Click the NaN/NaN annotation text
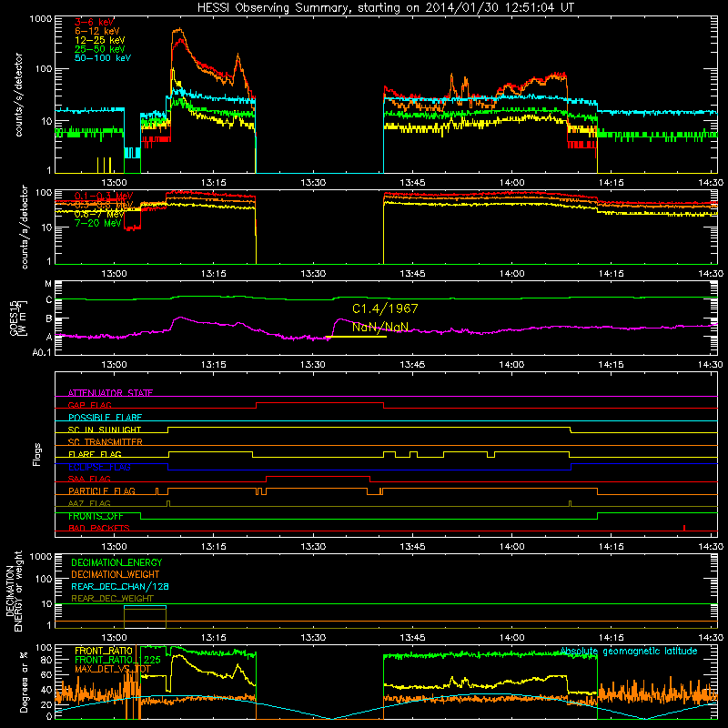Image resolution: width=728 pixels, height=728 pixels. point(380,327)
